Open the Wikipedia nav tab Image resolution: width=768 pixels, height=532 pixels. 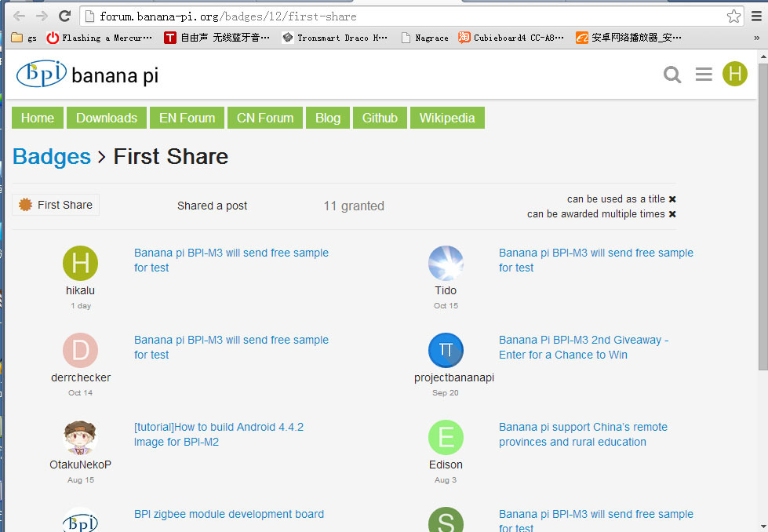click(x=447, y=118)
